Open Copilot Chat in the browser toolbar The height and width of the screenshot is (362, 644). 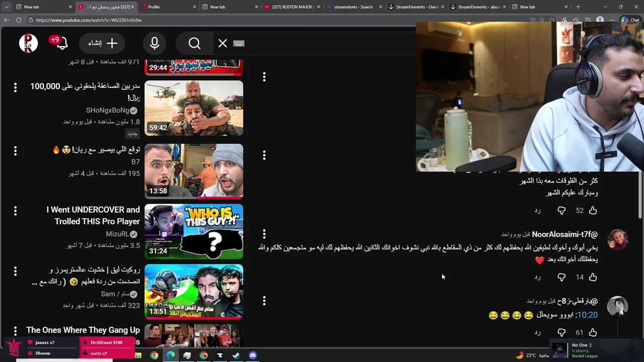(x=630, y=20)
